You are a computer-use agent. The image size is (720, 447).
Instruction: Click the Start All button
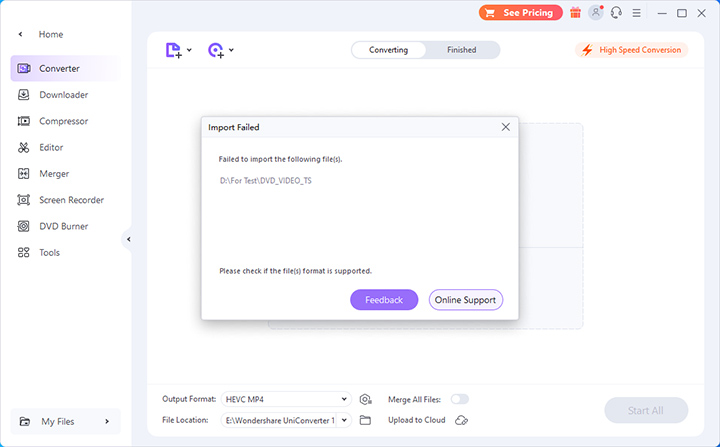point(646,410)
